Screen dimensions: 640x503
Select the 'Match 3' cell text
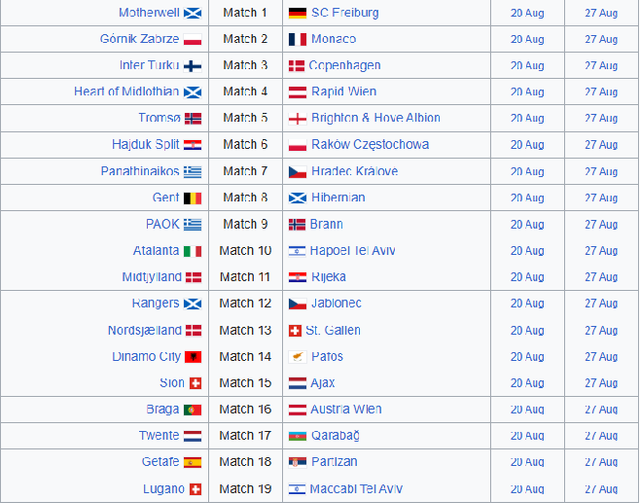coord(245,65)
